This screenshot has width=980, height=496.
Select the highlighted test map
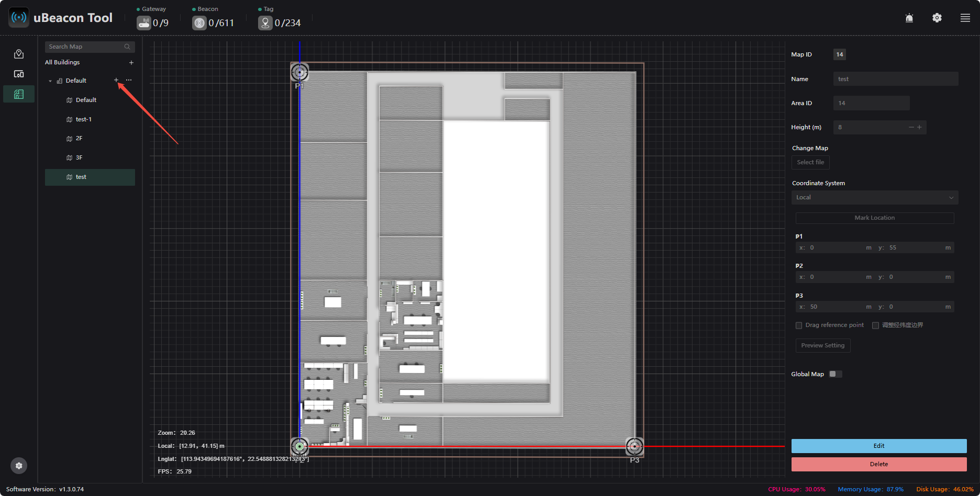pyautogui.click(x=90, y=177)
